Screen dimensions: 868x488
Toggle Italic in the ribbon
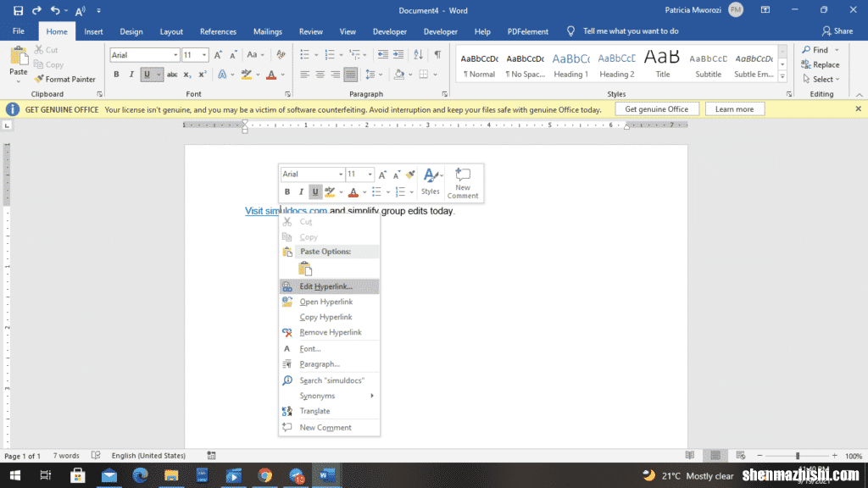(131, 75)
